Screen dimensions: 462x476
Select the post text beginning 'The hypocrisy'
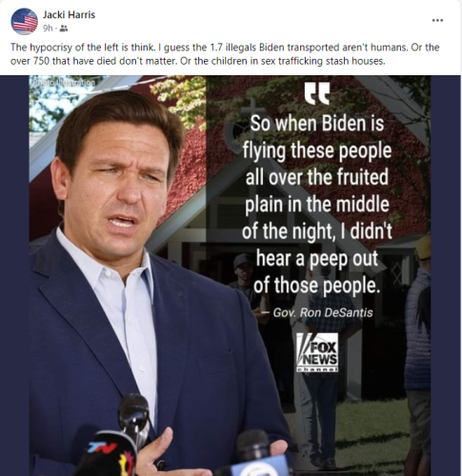[x=225, y=53]
